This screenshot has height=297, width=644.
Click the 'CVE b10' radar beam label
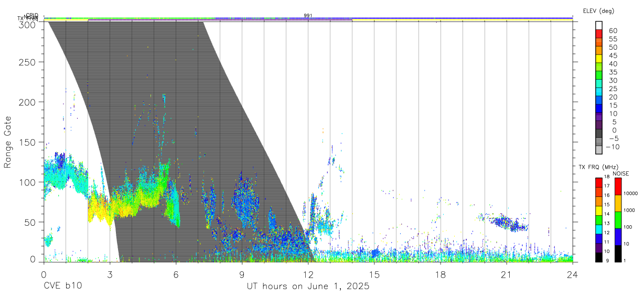62,287
